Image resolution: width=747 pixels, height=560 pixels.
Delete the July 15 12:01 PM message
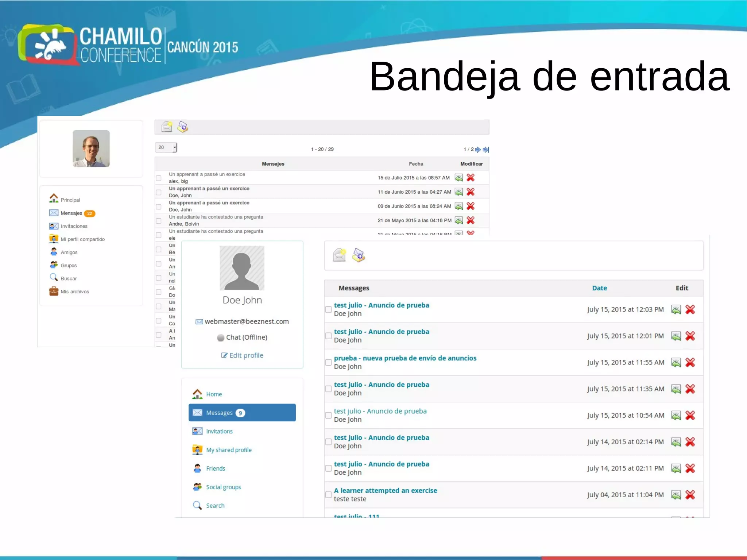tap(690, 336)
